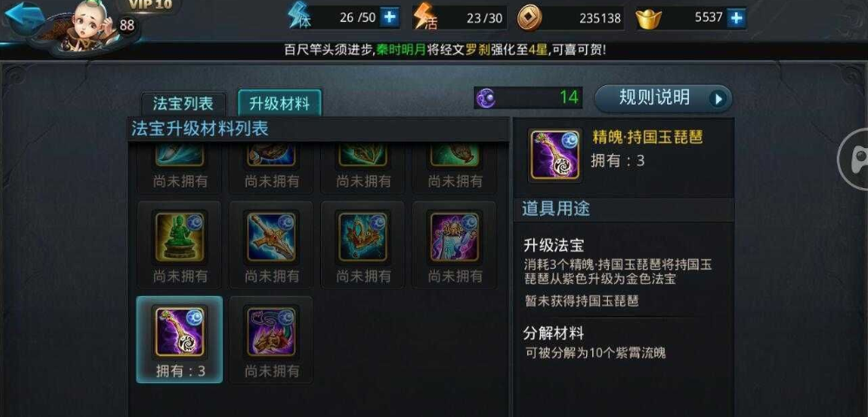Select the purple robed figure material

point(455,237)
